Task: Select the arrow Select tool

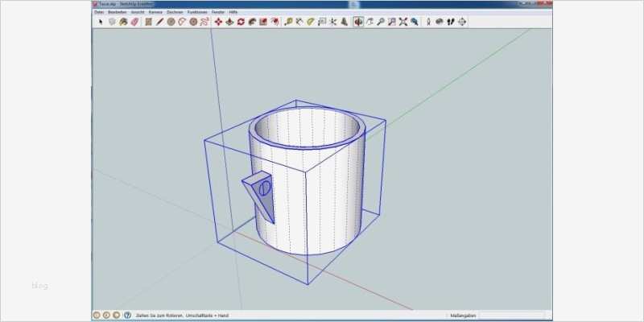Action: [101, 22]
